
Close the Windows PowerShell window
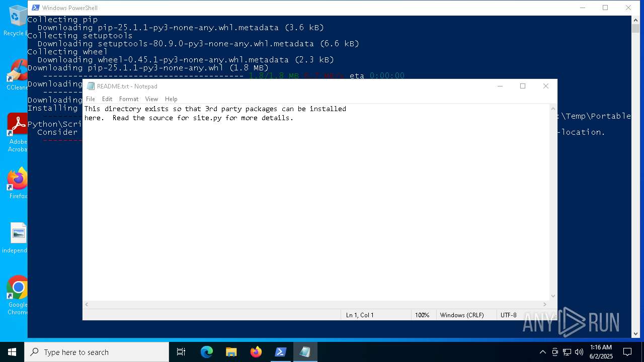(628, 8)
